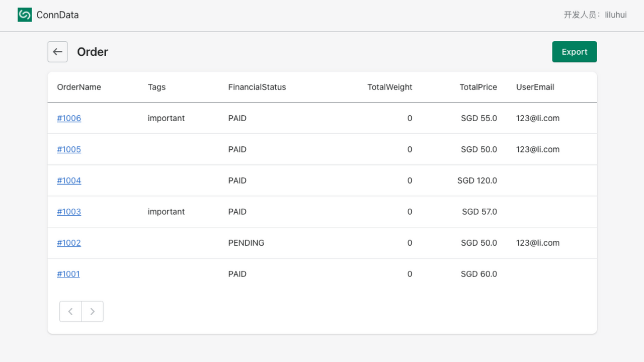Image resolution: width=644 pixels, height=362 pixels.
Task: Click the email of order #1002
Action: click(538, 243)
